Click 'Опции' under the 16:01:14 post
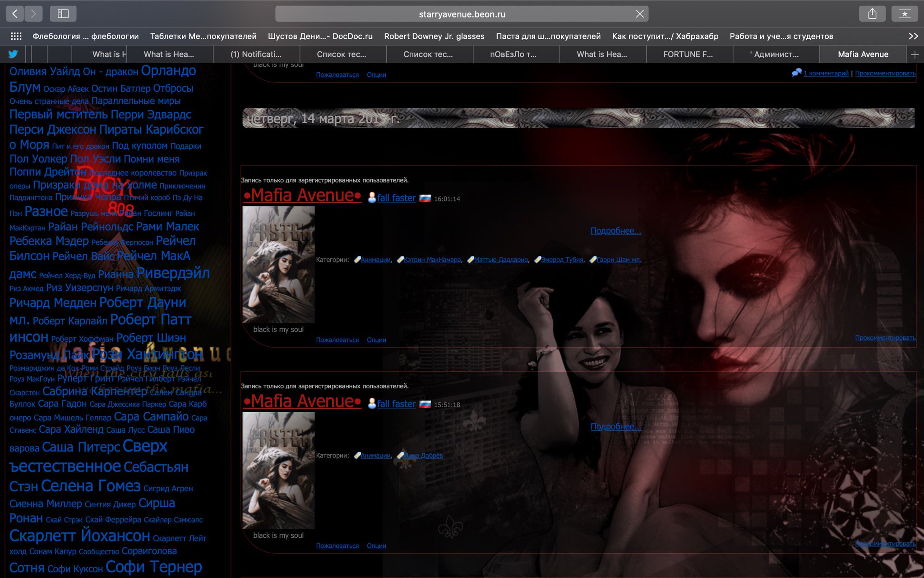Viewport: 924px width, 578px height. [376, 340]
